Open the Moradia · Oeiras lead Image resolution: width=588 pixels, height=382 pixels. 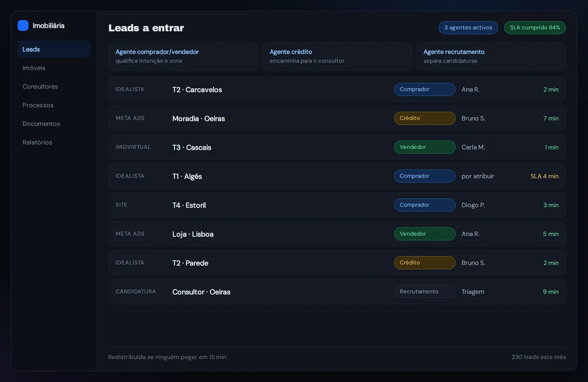[337, 118]
